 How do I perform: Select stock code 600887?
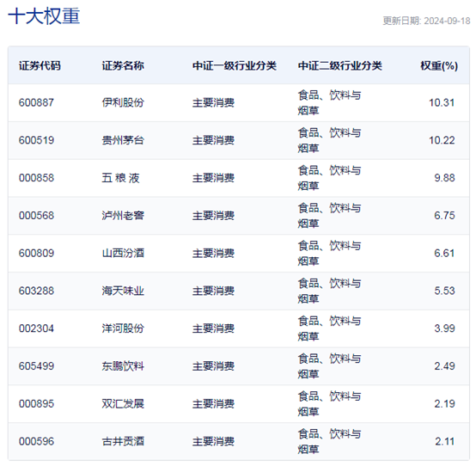[x=36, y=102]
